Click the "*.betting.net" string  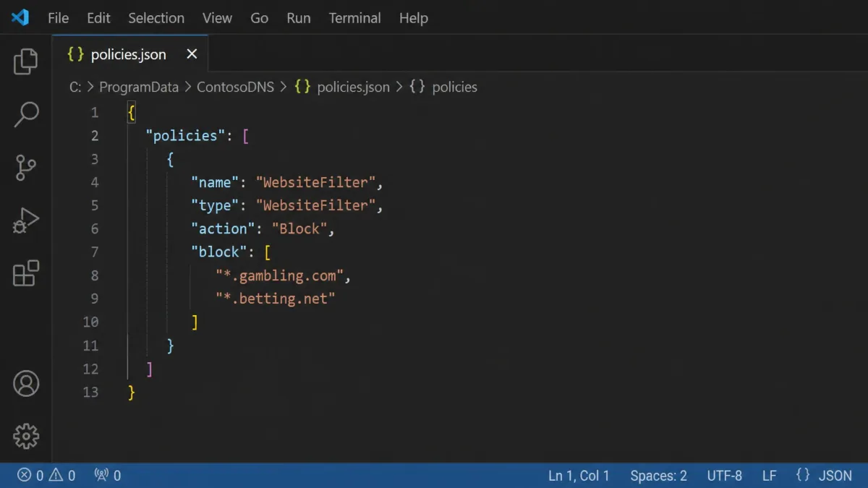point(276,299)
